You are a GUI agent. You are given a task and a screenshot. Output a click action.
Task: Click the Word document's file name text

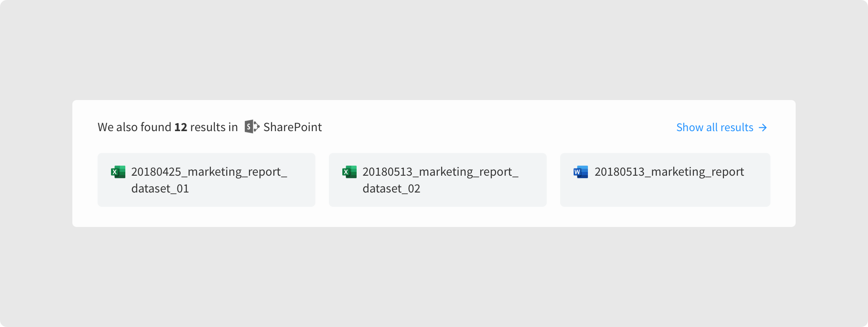pyautogui.click(x=669, y=172)
